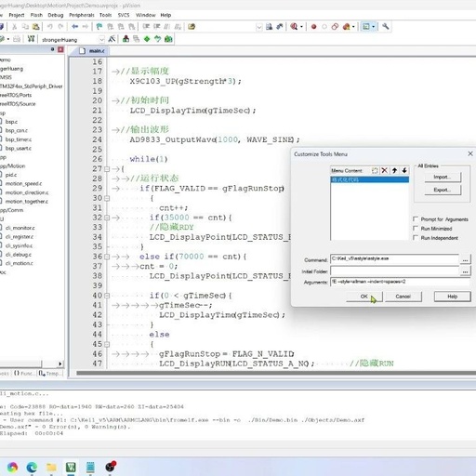Screen dimensions: 476x476
Task: Click into the Initial Folder field
Action: click(x=394, y=271)
